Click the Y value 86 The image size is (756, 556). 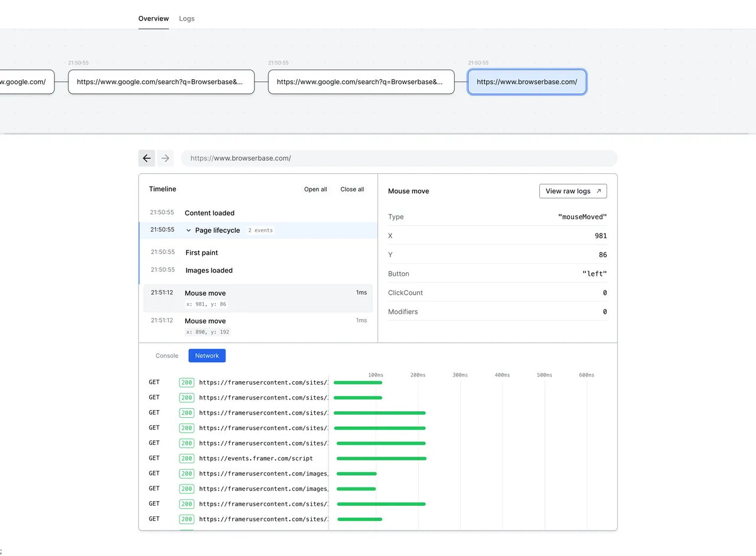point(602,255)
